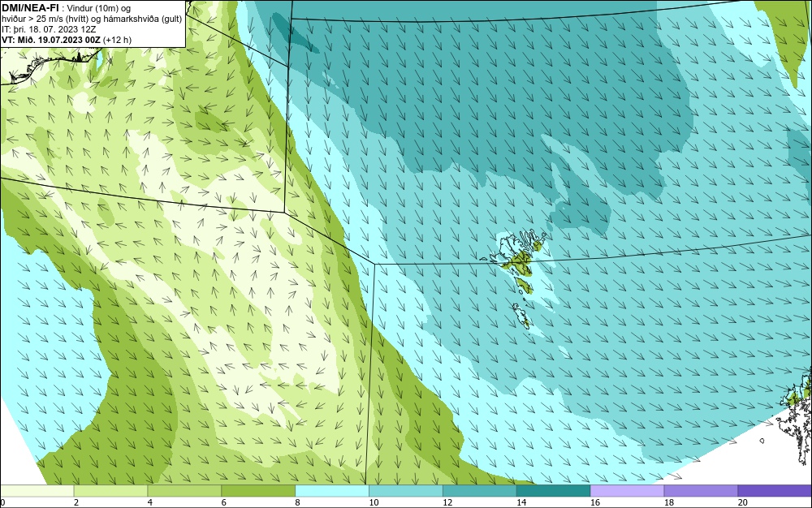Viewport: 812px width, 508px height.
Task: Click the 12–14 m/s teal legend swatch
Action: (480, 490)
